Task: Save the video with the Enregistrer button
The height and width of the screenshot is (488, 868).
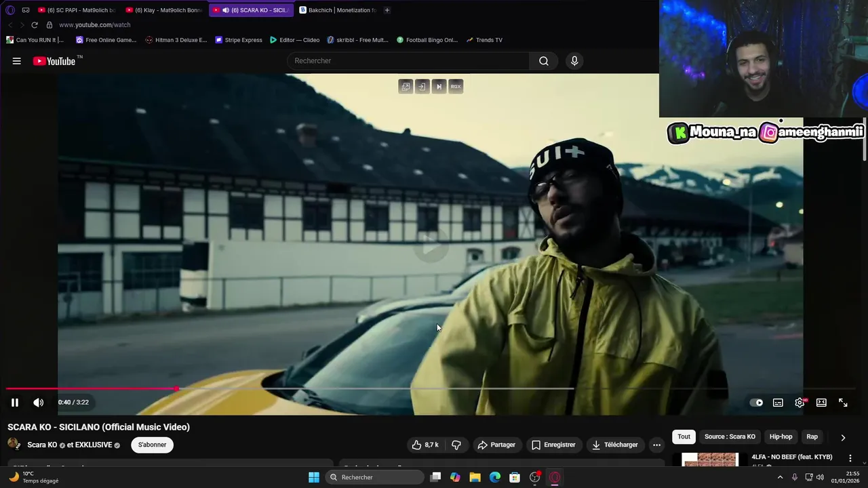Action: click(x=554, y=445)
